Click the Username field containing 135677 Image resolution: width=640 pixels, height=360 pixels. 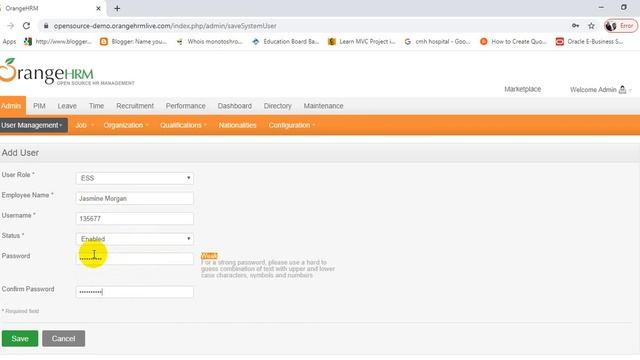click(135, 218)
